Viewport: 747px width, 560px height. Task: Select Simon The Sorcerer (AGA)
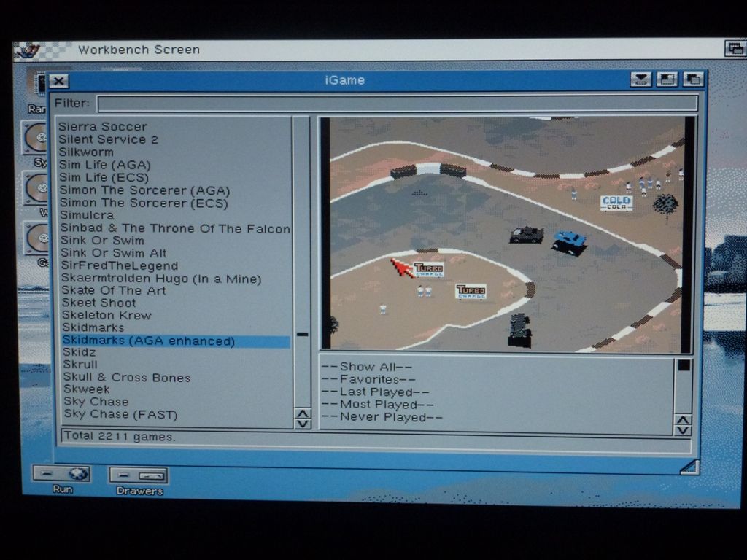pos(145,190)
